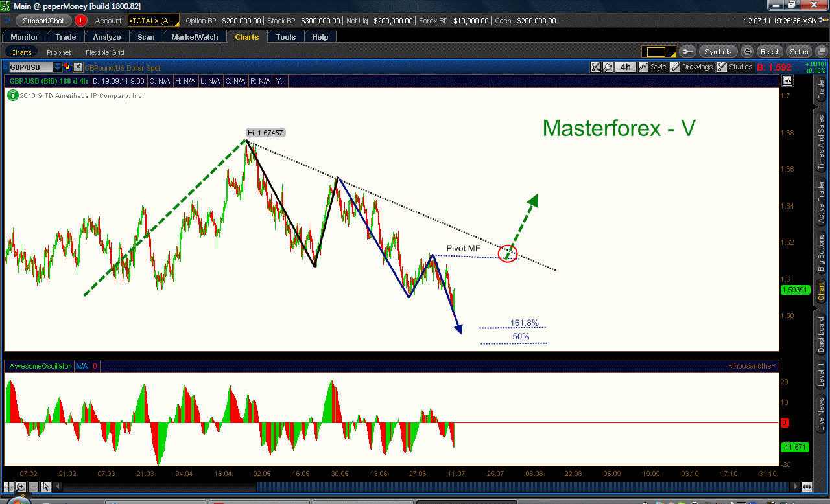Viewport: 830px width, 504px height.
Task: Expand the symbol dropdown arrow next to GBP/USD
Action: coord(58,67)
